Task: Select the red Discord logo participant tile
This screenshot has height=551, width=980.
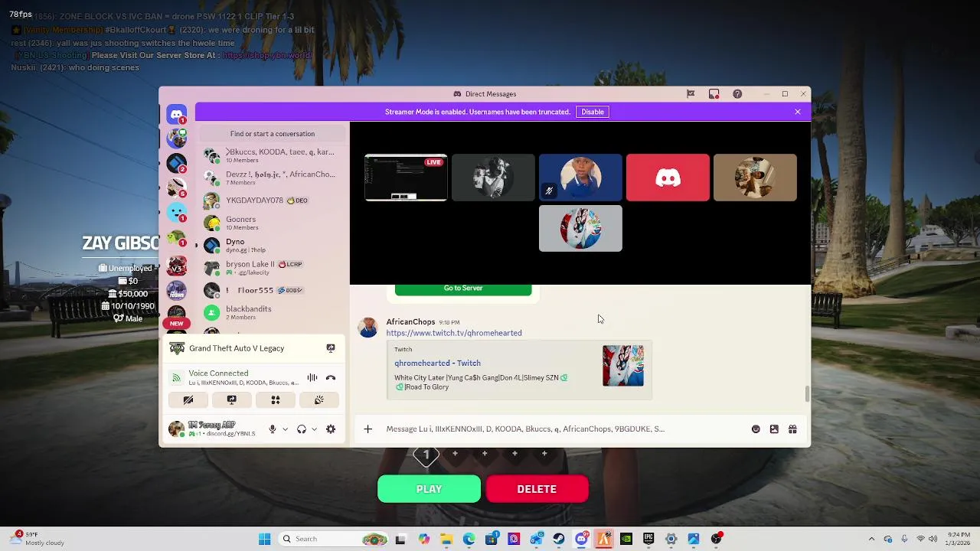Action: [x=668, y=178]
